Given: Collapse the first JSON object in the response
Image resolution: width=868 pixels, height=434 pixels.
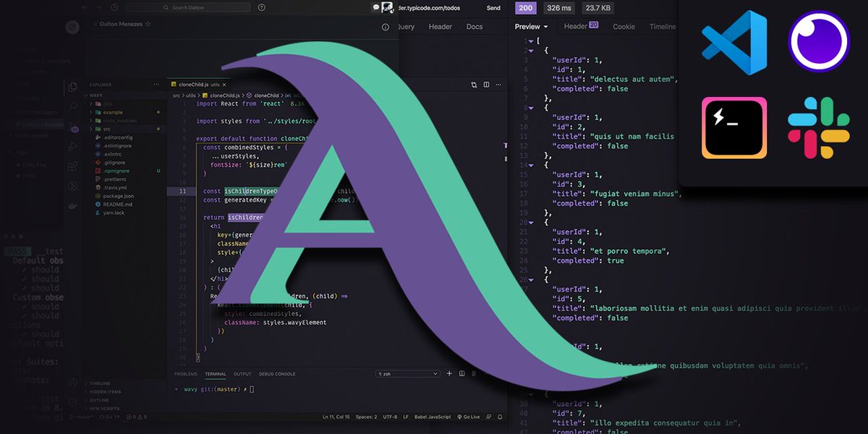Looking at the screenshot, I should [530, 51].
